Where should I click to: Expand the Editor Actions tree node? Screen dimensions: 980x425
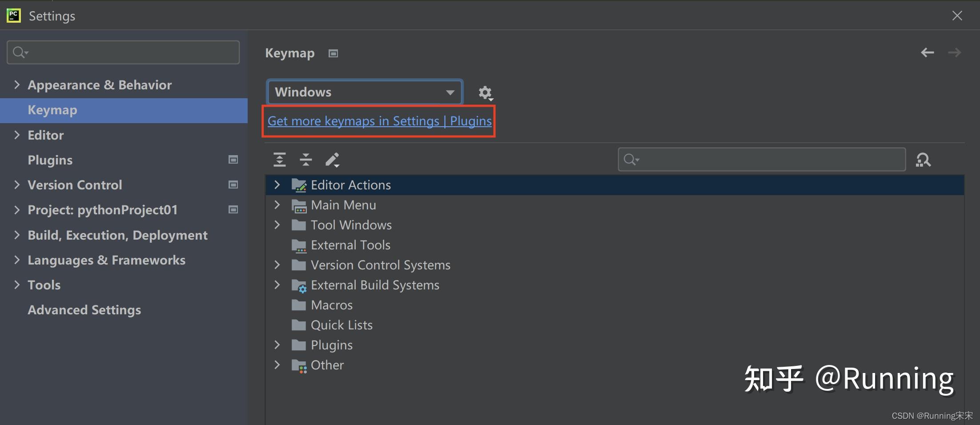coord(277,185)
